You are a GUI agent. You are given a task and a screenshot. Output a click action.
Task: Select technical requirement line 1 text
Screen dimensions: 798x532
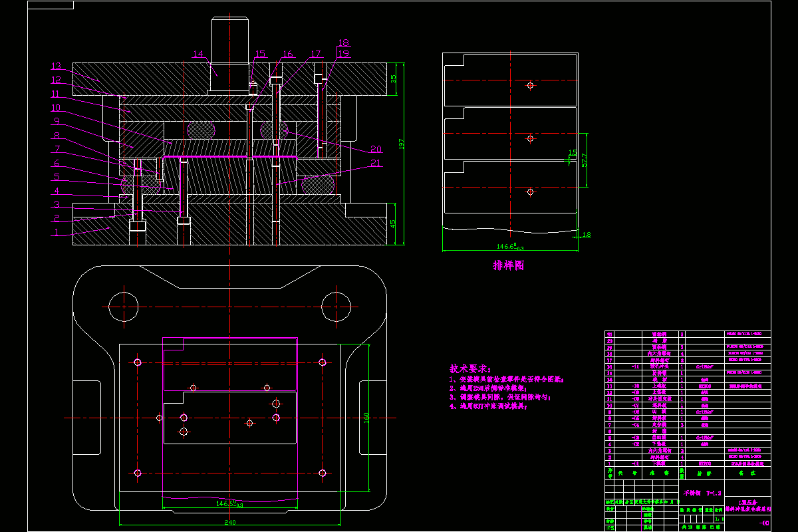tap(507, 379)
